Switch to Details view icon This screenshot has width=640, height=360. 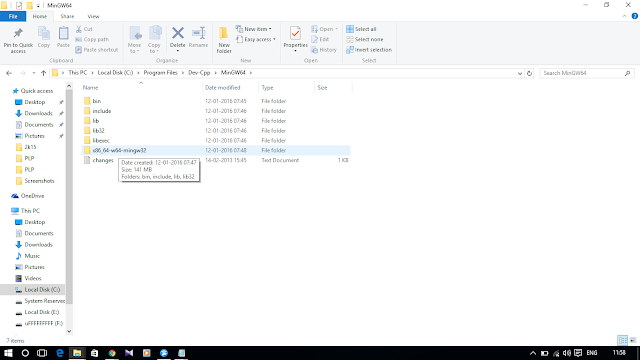(623, 340)
